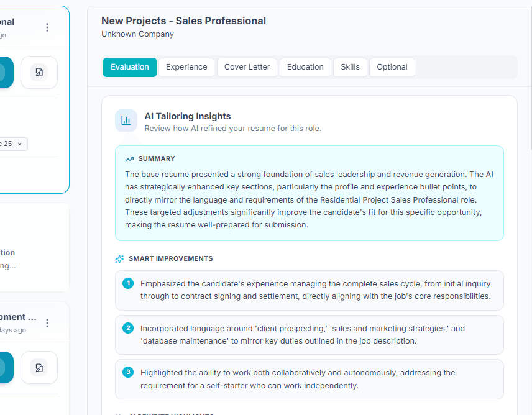Click the Unknown Company subtitle text
532x415 pixels.
click(x=137, y=34)
